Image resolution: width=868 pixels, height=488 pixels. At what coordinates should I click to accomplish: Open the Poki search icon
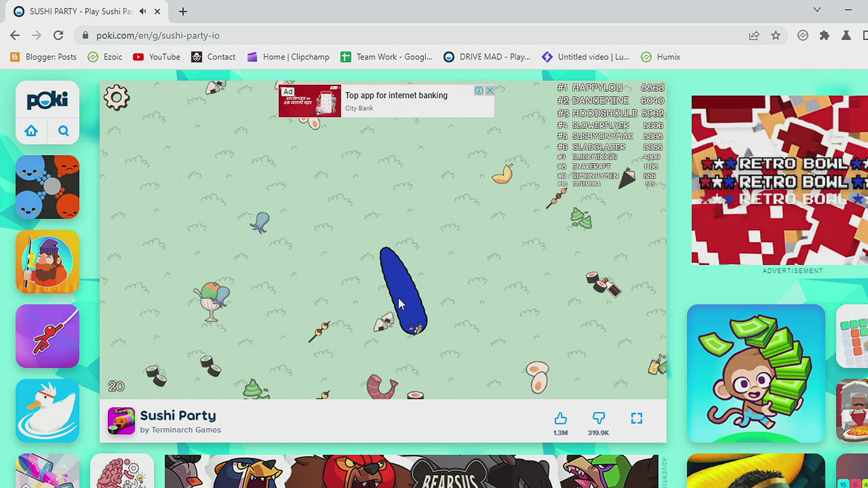pyautogui.click(x=63, y=131)
